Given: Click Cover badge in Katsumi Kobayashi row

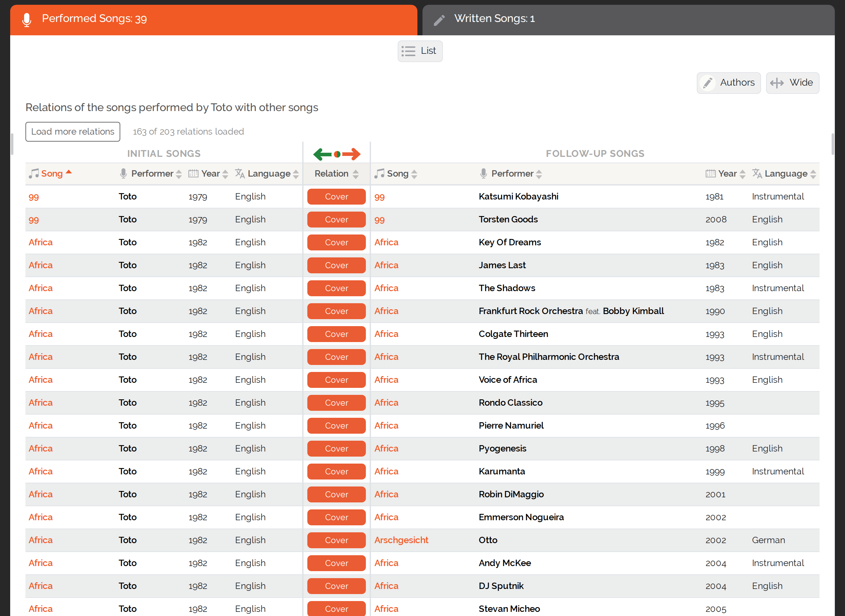Looking at the screenshot, I should 336,197.
